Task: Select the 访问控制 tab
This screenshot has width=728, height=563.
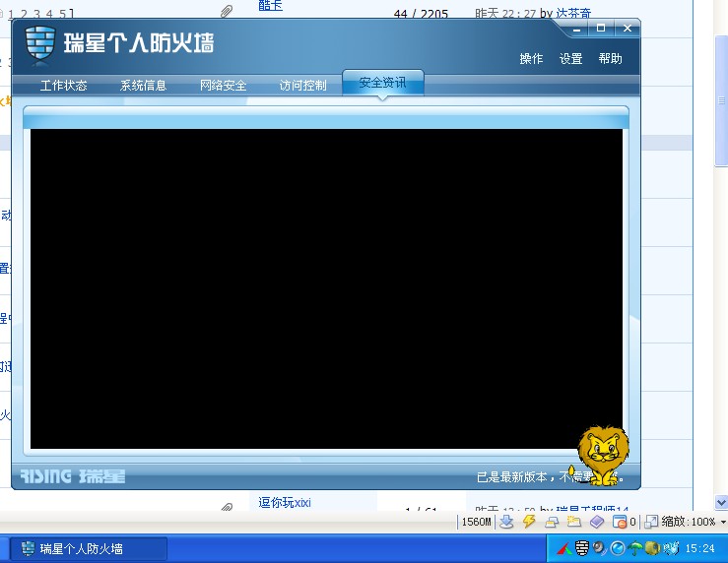Action: point(302,86)
